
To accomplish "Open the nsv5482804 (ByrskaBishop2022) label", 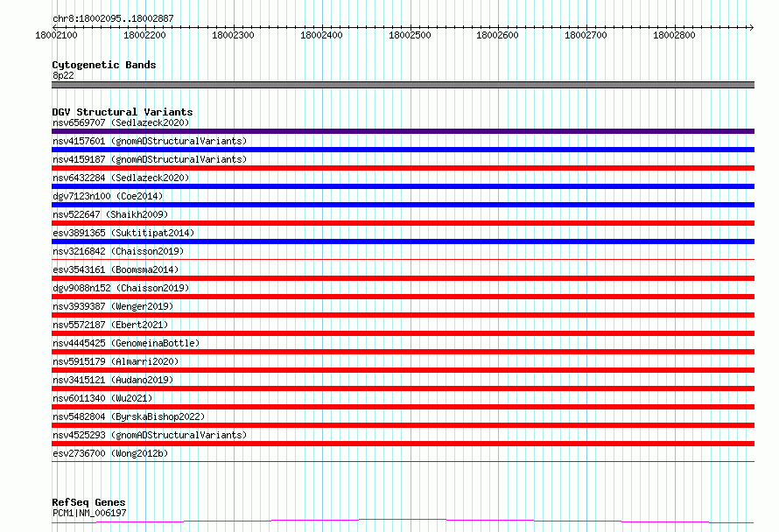I will tap(129, 416).
